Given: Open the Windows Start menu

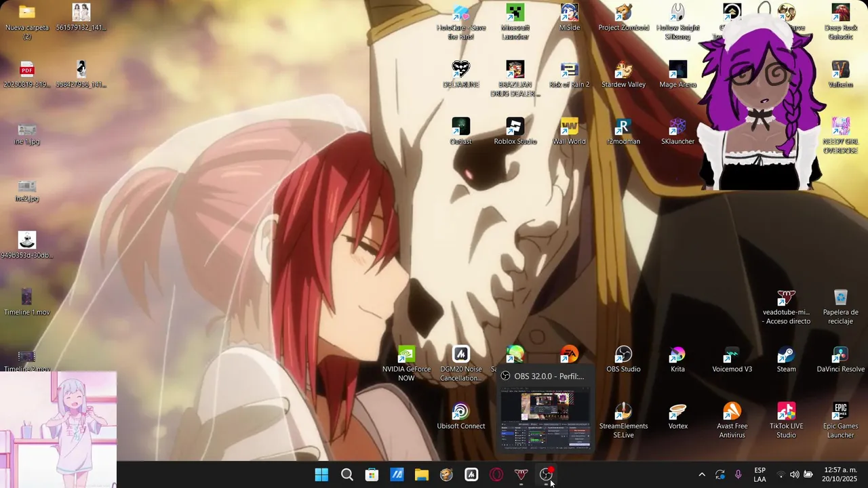Looking at the screenshot, I should [x=321, y=474].
